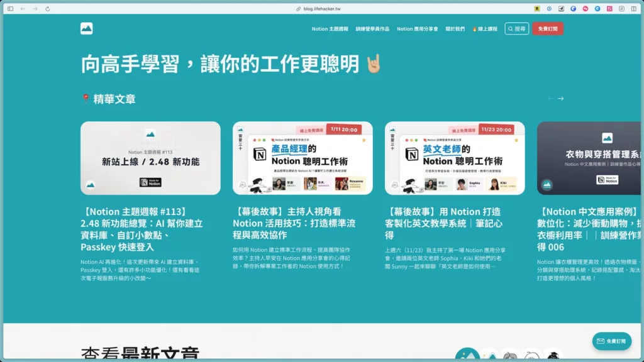644x362 pixels.
Task: Click the link icon beside the URL
Action: (x=299, y=9)
